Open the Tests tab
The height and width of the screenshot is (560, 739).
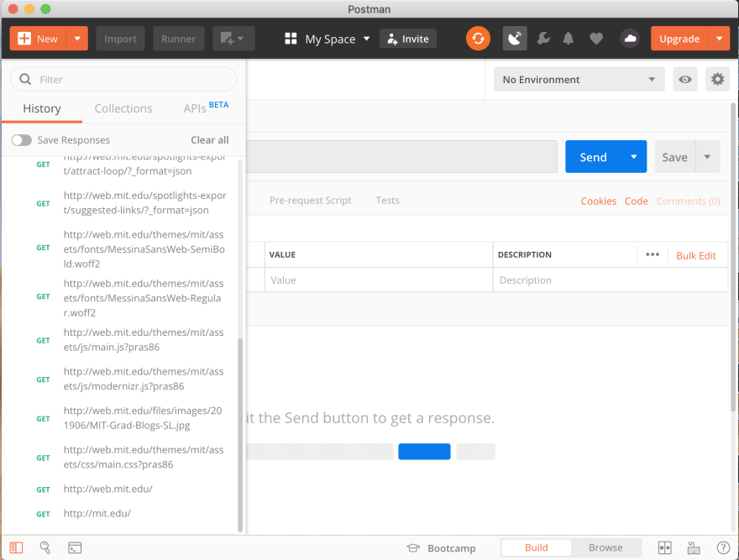click(x=387, y=201)
